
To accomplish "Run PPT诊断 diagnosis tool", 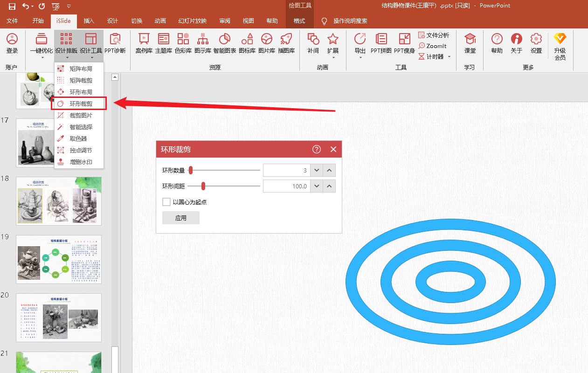I will [x=115, y=43].
